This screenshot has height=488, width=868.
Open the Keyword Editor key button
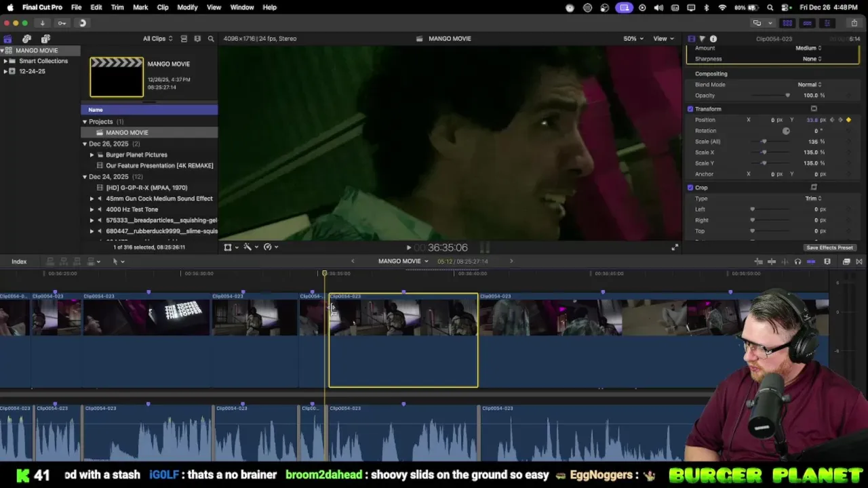pyautogui.click(x=62, y=23)
